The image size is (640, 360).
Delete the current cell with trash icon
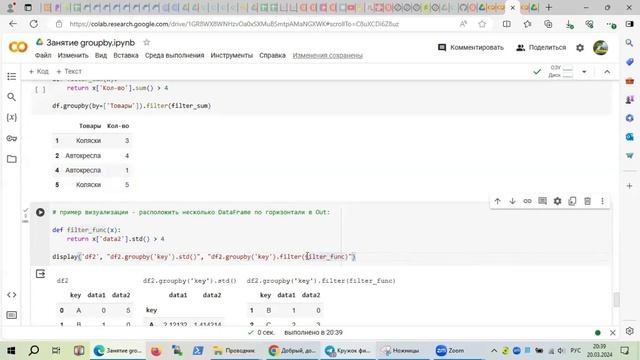pos(587,201)
